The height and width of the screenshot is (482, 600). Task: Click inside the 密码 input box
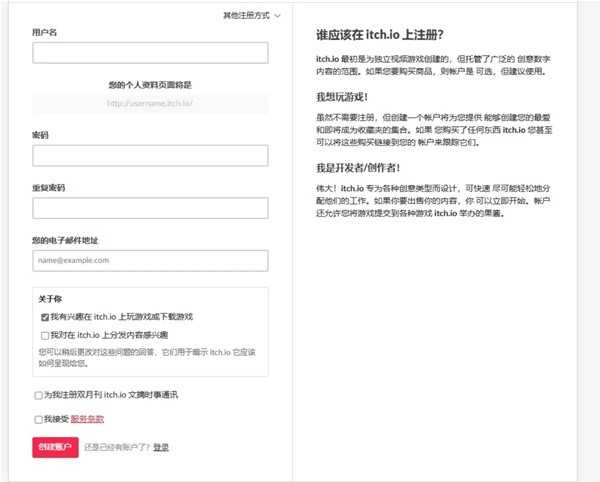(150, 155)
